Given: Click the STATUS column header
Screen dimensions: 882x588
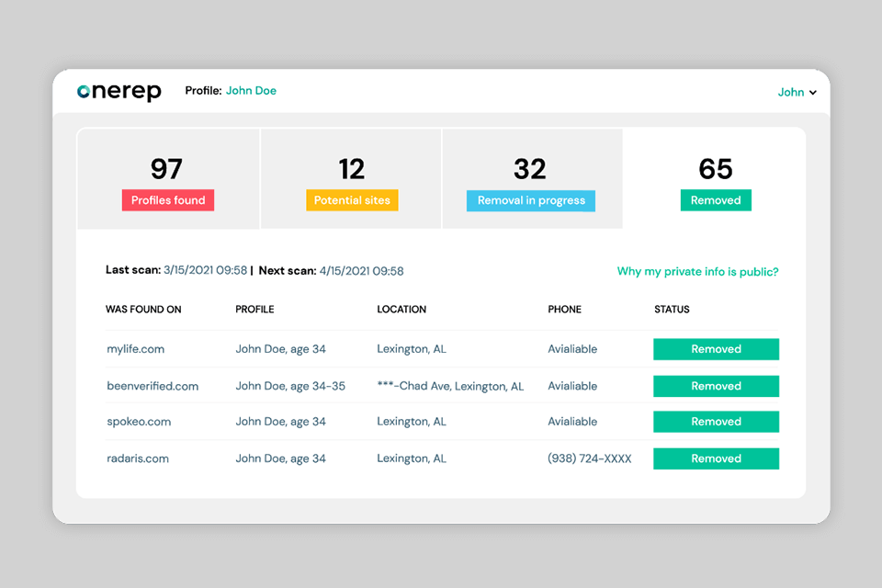Looking at the screenshot, I should coord(672,310).
